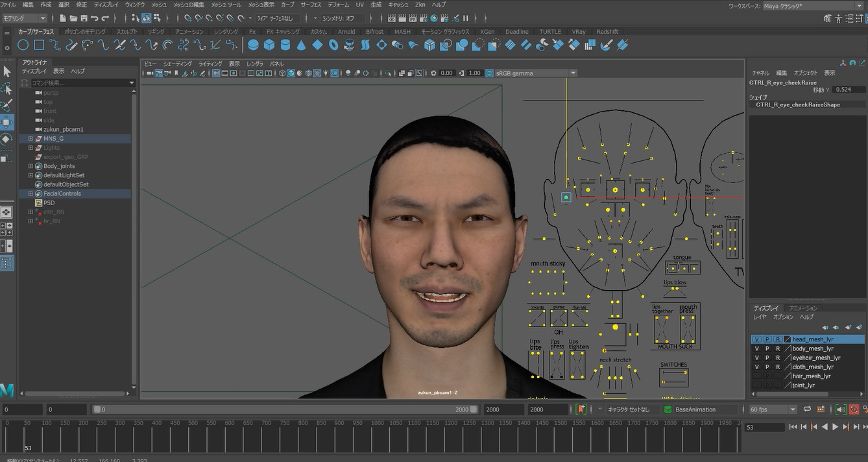868x462 pixels.
Task: Select the pencil curve tool icon
Action: (71, 45)
